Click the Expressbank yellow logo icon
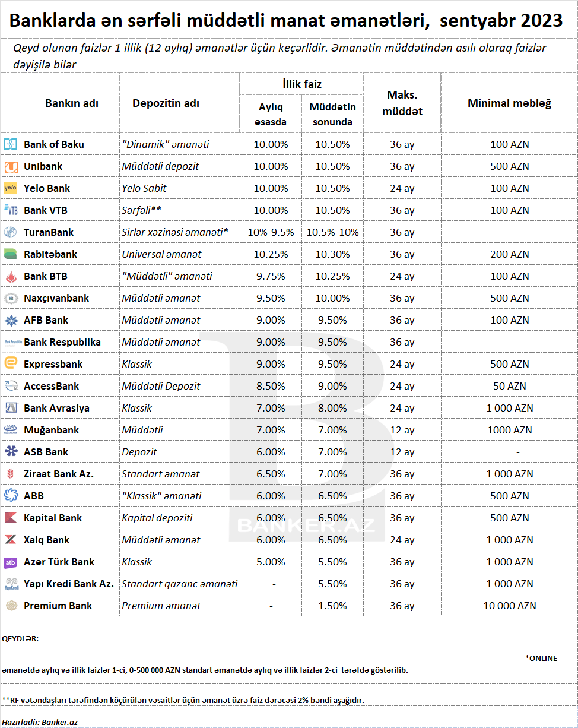578x728 pixels. tap(11, 364)
